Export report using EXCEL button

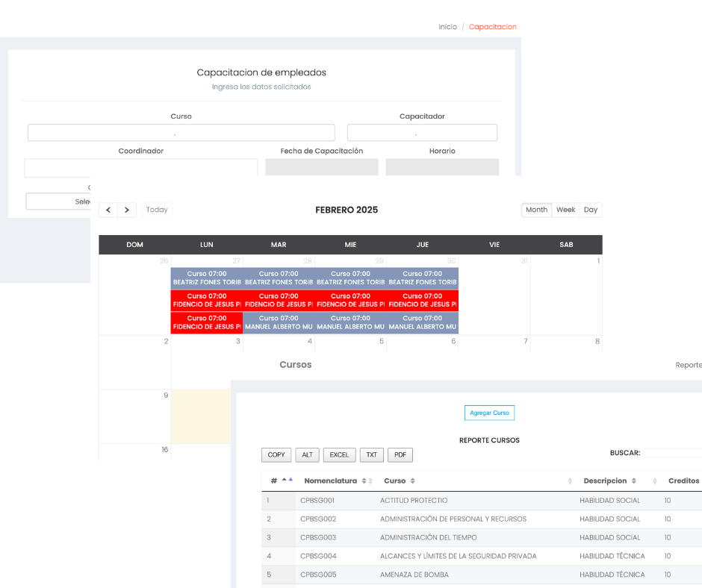(339, 454)
